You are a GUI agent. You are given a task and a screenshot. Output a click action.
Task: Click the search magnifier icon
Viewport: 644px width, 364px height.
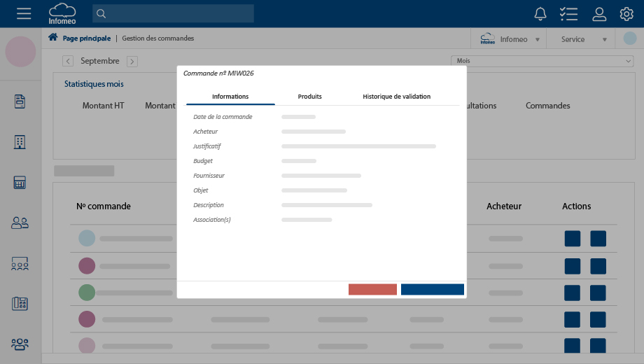(x=101, y=14)
